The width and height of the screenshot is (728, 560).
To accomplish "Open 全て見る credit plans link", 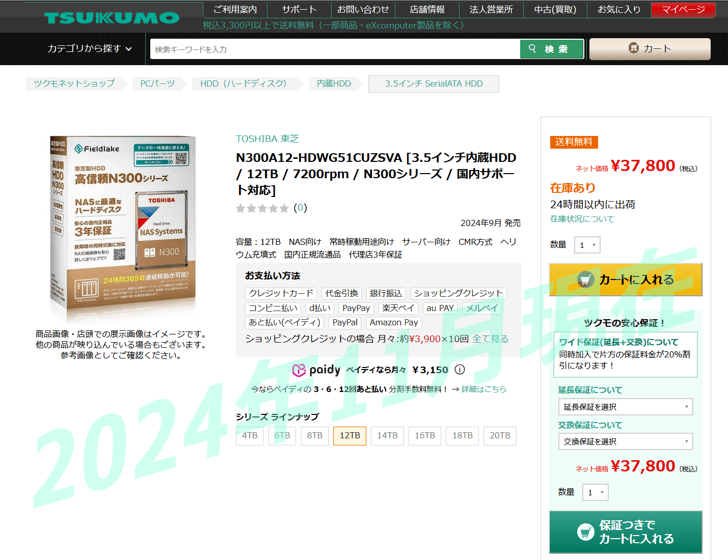I will point(490,339).
